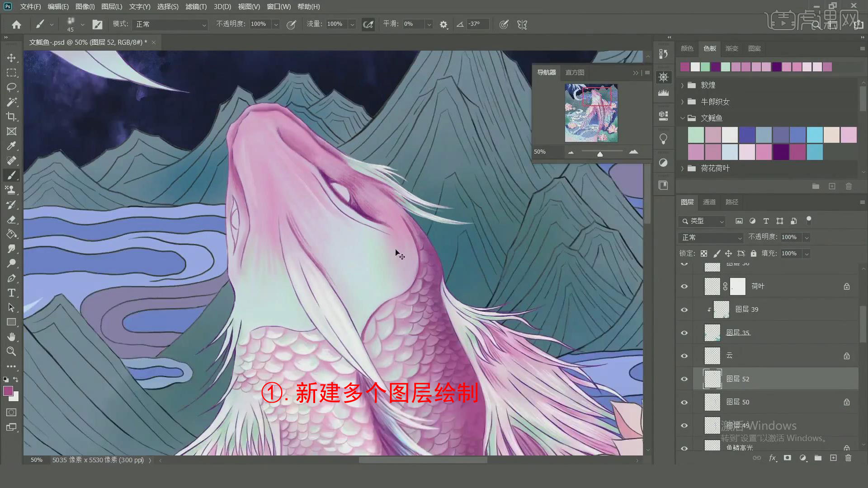868x488 pixels.
Task: Toggle lock transparent pixels
Action: [704, 253]
